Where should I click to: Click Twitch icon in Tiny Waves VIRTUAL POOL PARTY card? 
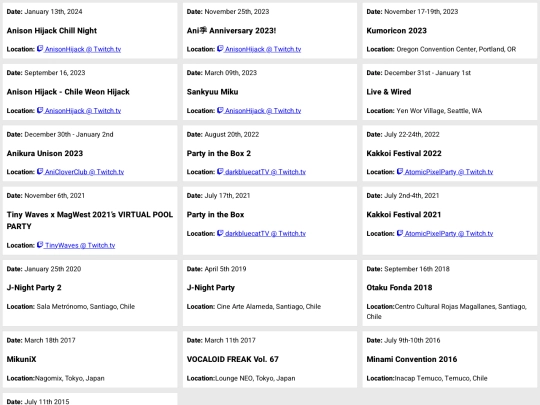point(40,245)
